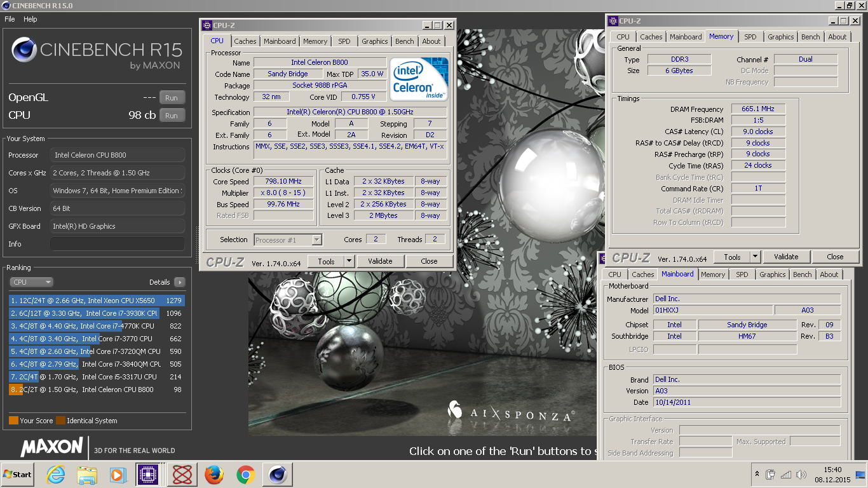Open Memory tab in Mainboard CPU-Z window

coord(713,274)
